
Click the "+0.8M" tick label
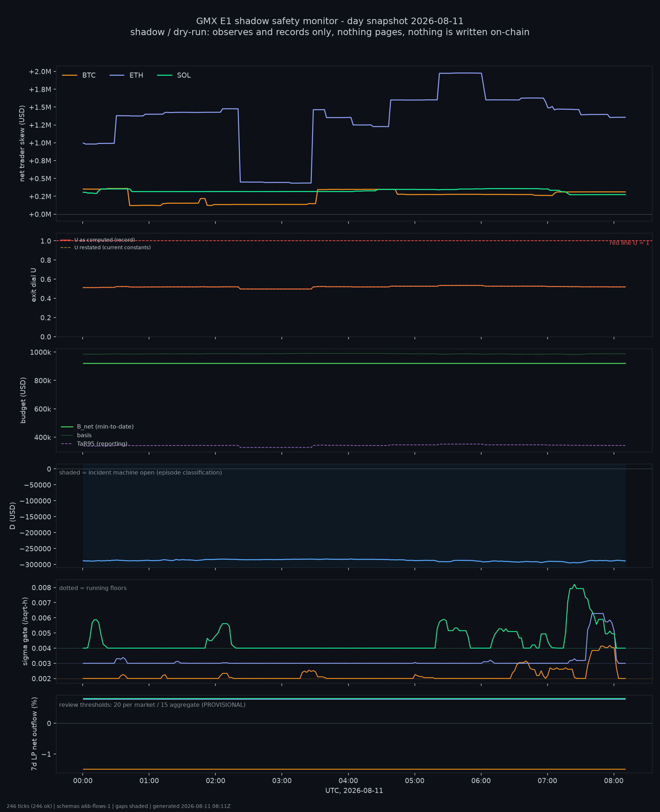40,161
